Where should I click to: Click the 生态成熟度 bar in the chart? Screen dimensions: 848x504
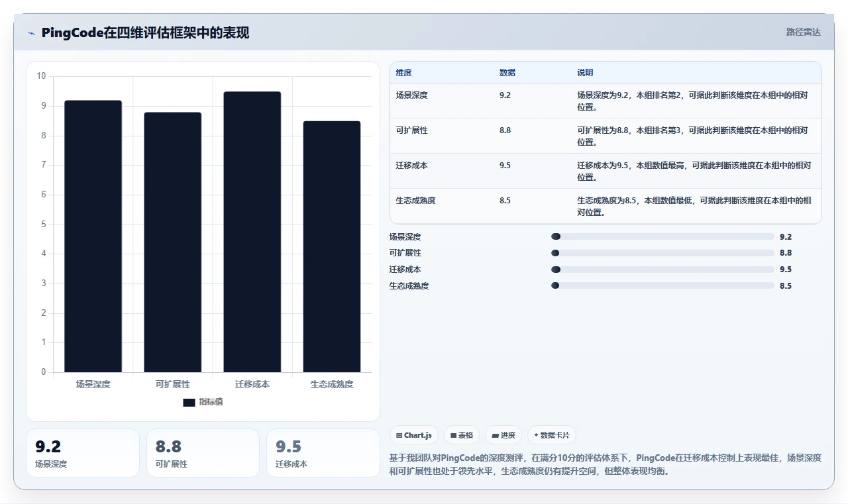[332, 246]
